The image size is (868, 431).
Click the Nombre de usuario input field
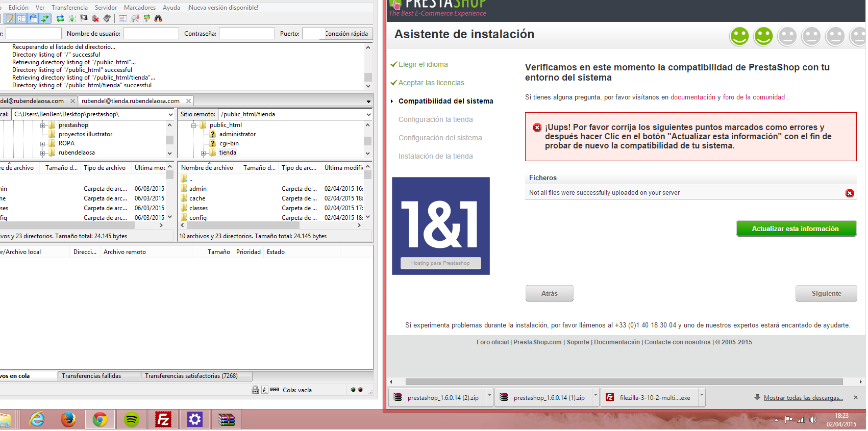tap(151, 34)
